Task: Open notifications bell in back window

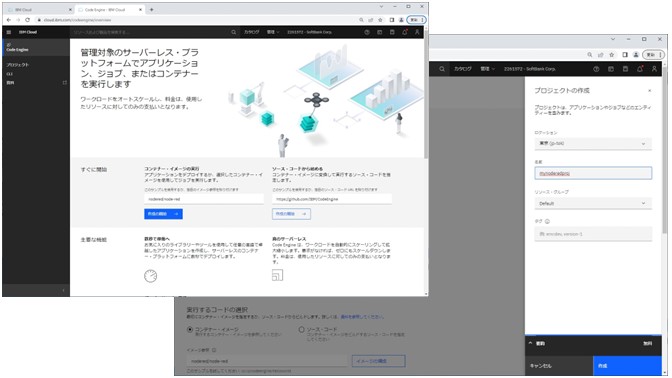Action: 640,69
